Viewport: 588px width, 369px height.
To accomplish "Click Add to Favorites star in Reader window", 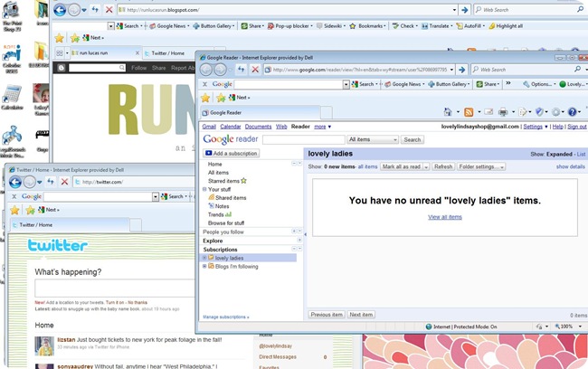I will click(221, 98).
